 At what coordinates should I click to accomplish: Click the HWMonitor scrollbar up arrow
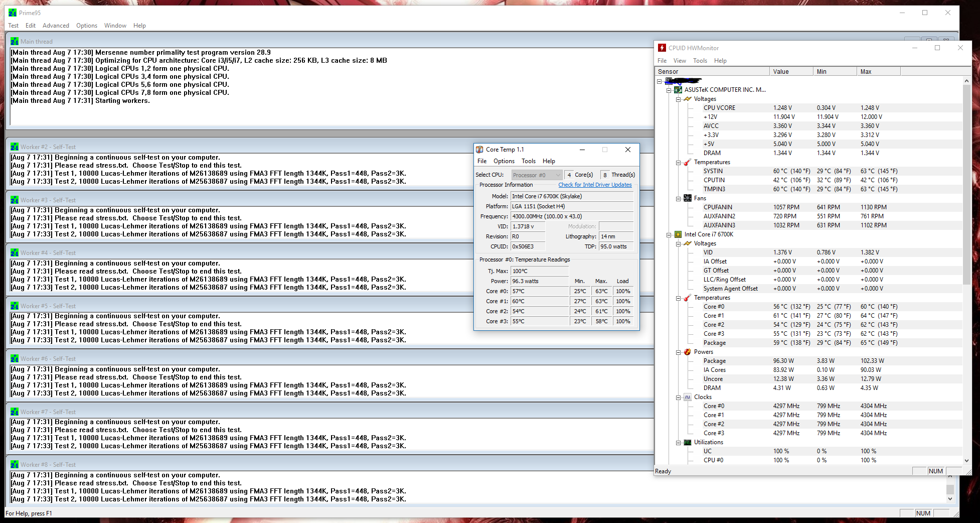[966, 81]
